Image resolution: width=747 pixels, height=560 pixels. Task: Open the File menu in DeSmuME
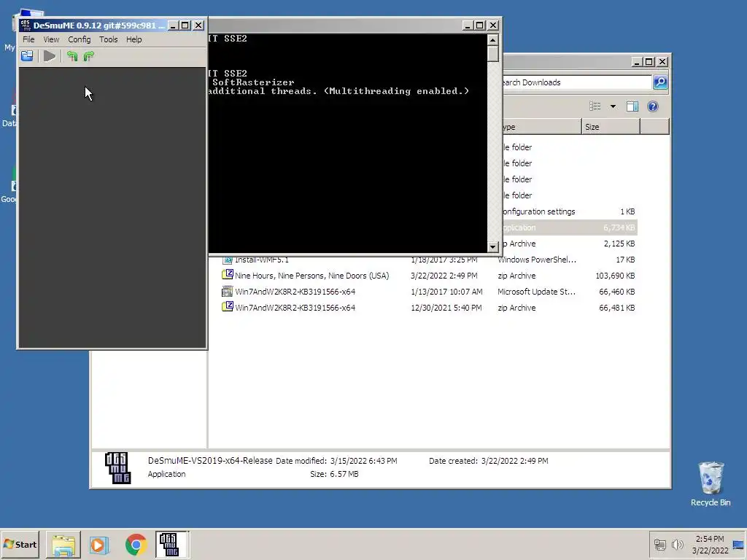[28, 39]
